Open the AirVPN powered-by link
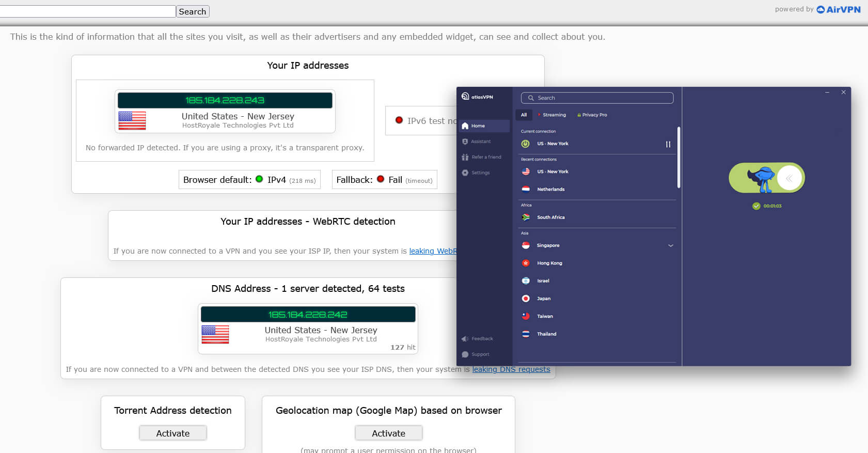868x453 pixels. coord(839,9)
